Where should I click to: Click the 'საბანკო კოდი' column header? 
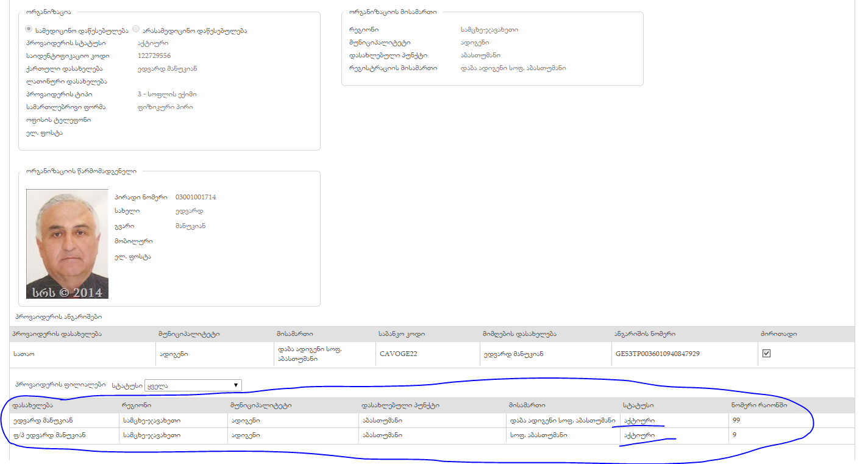[402, 334]
